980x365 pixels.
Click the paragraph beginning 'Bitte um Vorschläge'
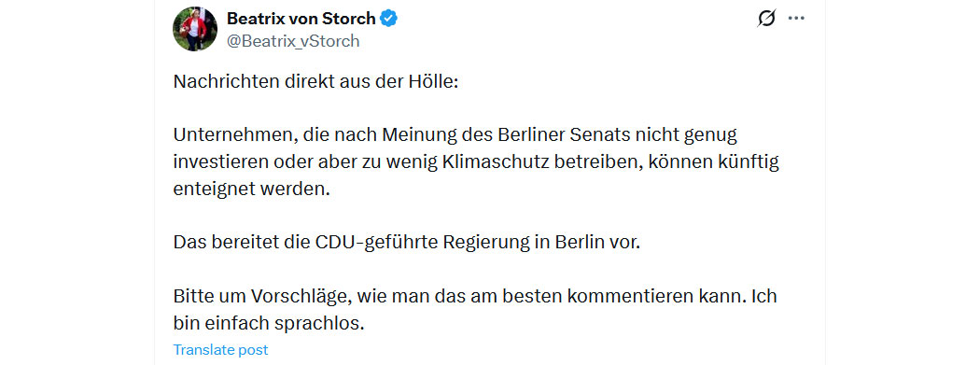coord(475,309)
